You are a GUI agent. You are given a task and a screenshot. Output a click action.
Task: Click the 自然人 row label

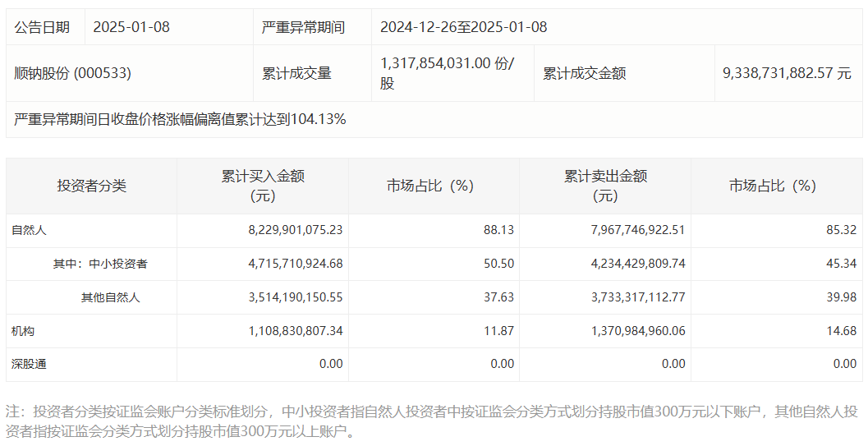(29, 230)
